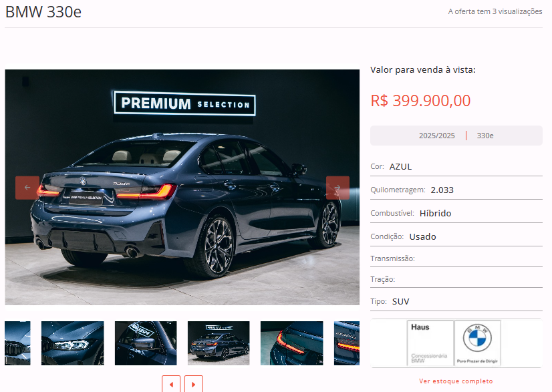The height and width of the screenshot is (392, 552).
Task: Advance to next photo with right arrow
Action: coord(337,188)
